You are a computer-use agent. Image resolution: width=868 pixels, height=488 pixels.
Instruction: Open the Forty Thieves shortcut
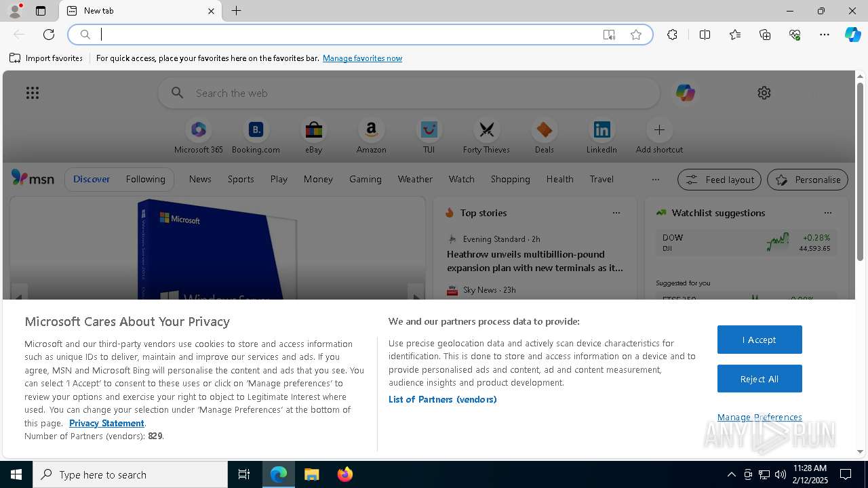point(486,136)
